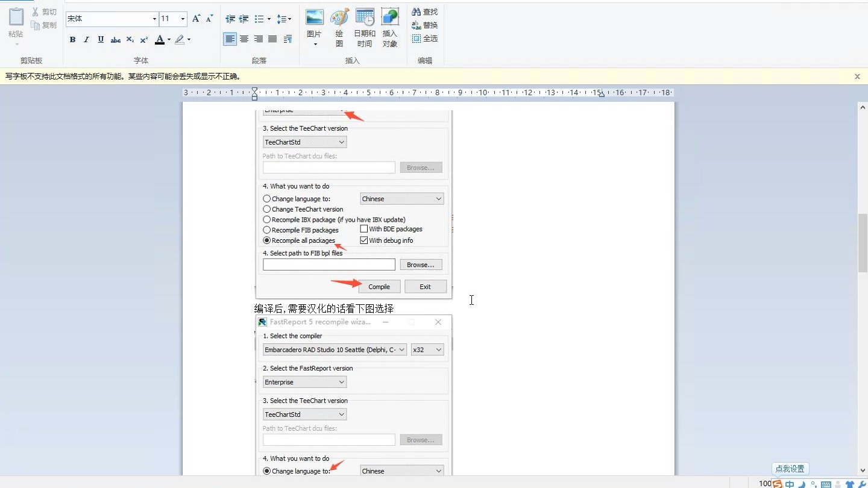Expand the picture (图片) dropdown arrow
This screenshot has height=488, width=868.
315,44
